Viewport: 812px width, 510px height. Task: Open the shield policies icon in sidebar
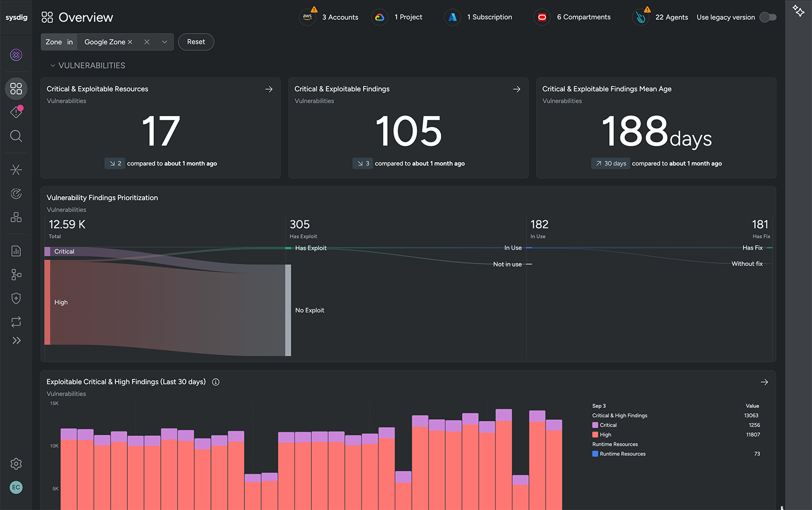point(16,298)
